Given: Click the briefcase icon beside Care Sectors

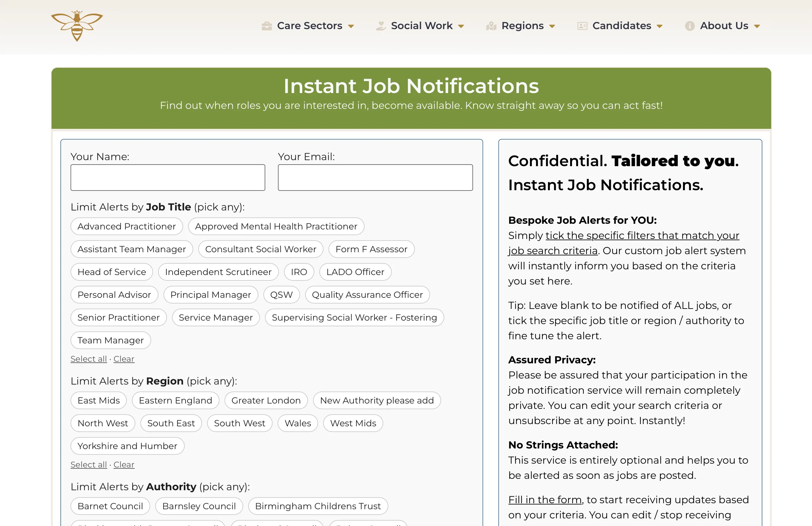Looking at the screenshot, I should 267,26.
